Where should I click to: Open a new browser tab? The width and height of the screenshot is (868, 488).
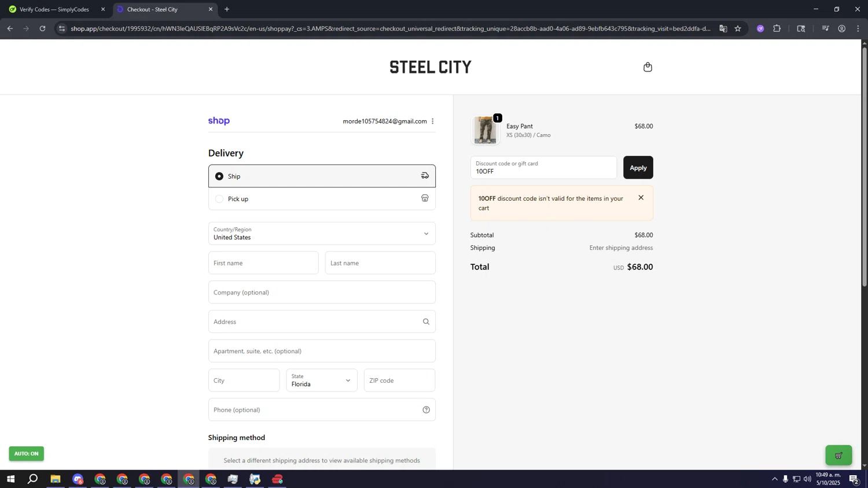pos(227,9)
